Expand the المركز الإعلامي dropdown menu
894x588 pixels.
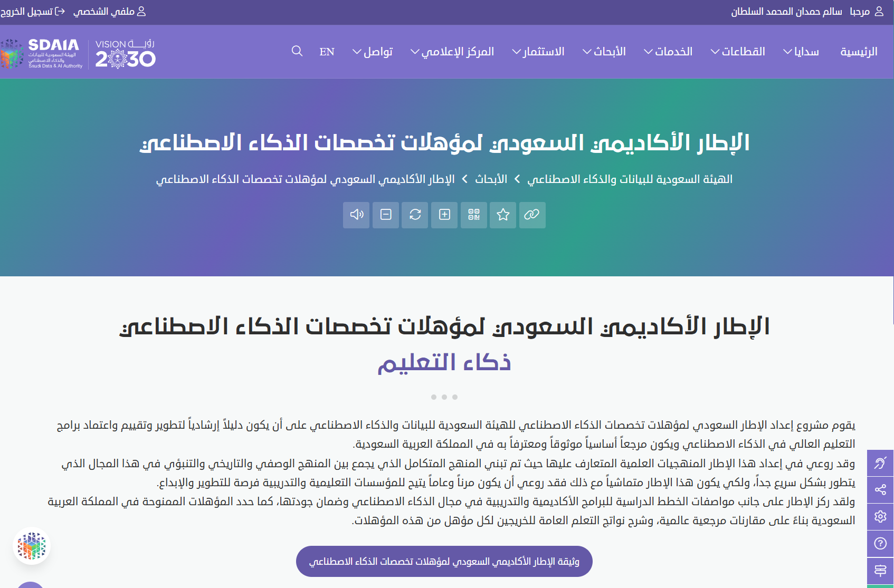click(x=452, y=52)
